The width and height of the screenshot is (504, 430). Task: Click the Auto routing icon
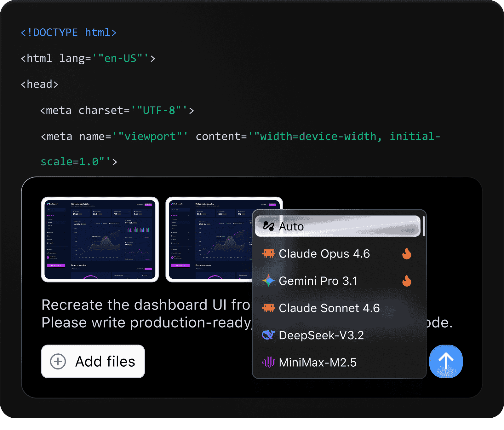[x=269, y=226]
